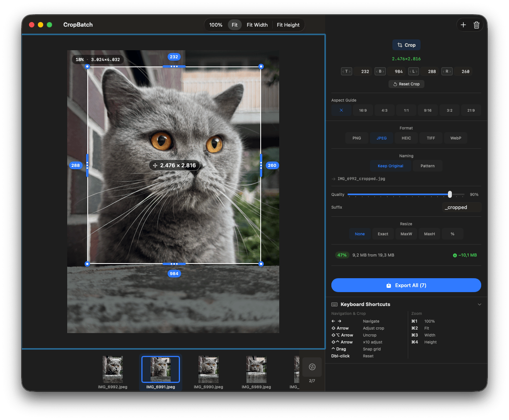Click the green savings indicator icon

pos(455,255)
